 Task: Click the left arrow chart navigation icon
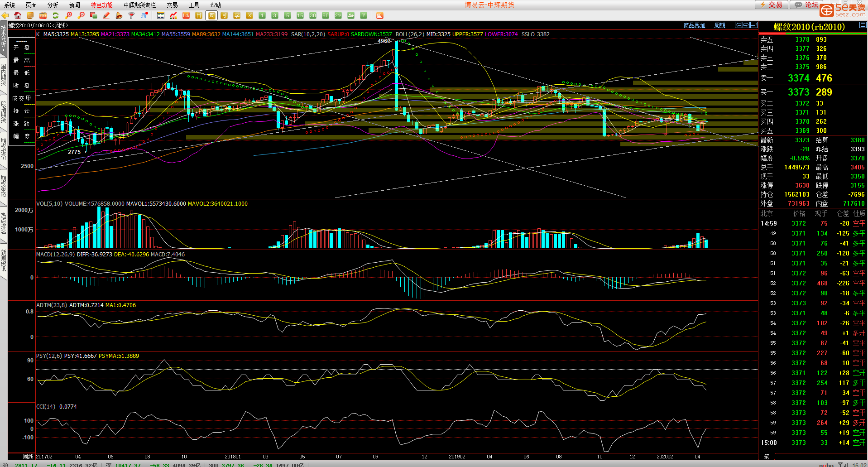click(739, 25)
